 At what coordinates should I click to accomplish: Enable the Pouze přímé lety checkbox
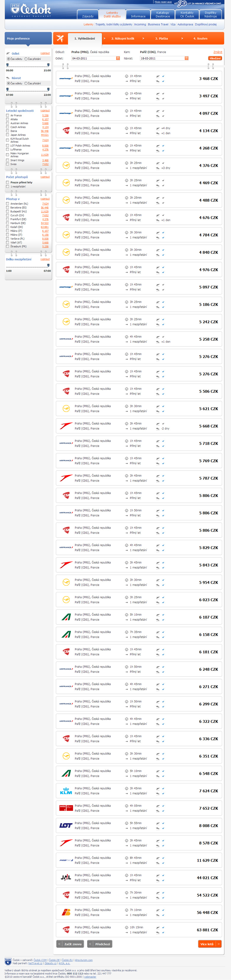tap(8, 182)
